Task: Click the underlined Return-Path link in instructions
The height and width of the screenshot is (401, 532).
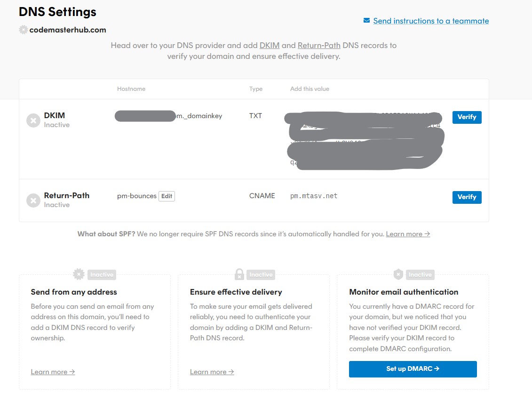Action: pyautogui.click(x=319, y=46)
